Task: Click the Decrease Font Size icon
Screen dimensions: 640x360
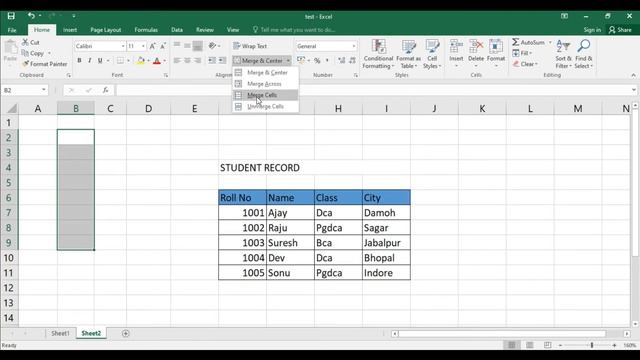Action: tap(162, 46)
